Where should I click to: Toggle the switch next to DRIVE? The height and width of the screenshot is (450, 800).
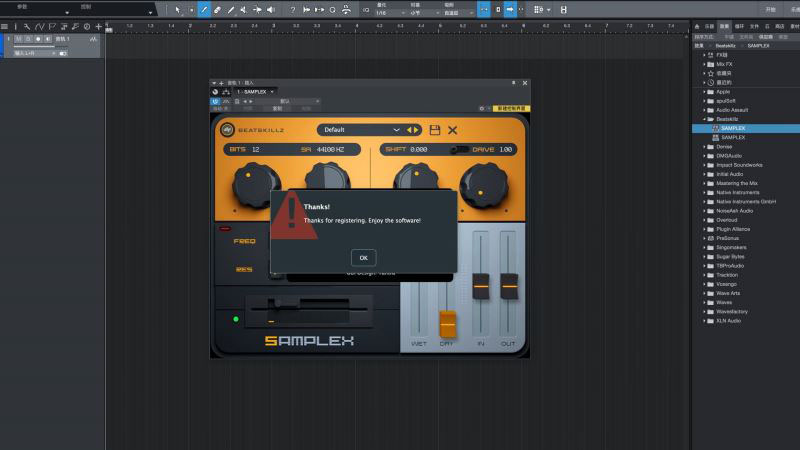coord(459,149)
